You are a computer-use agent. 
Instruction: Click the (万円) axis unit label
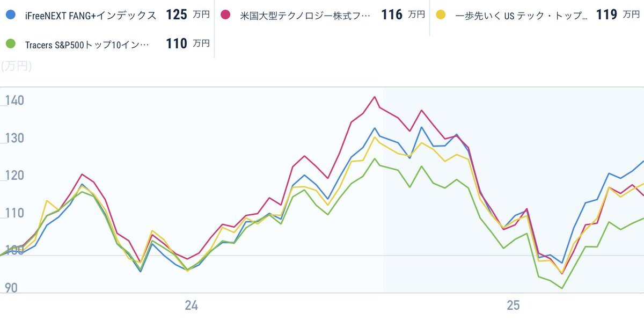click(16, 67)
